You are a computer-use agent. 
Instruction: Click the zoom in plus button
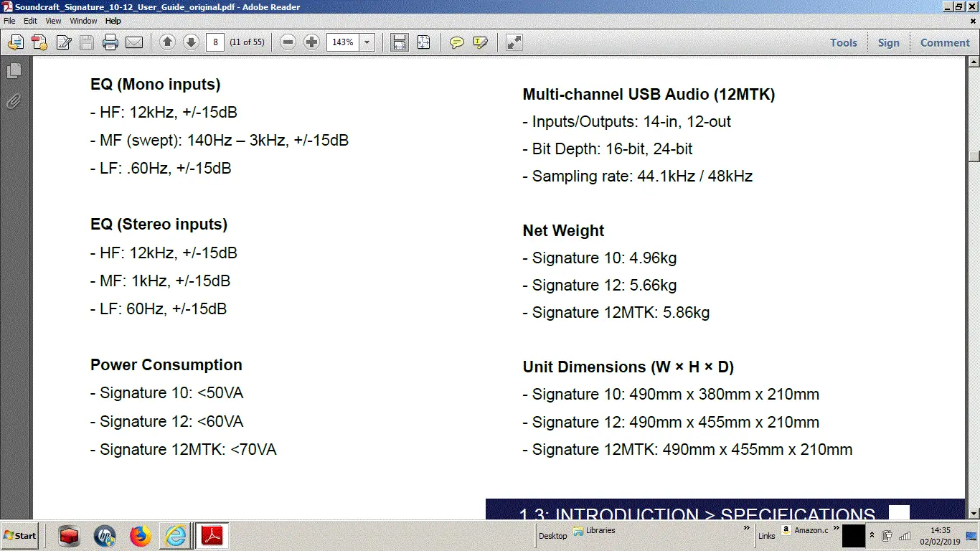point(311,42)
